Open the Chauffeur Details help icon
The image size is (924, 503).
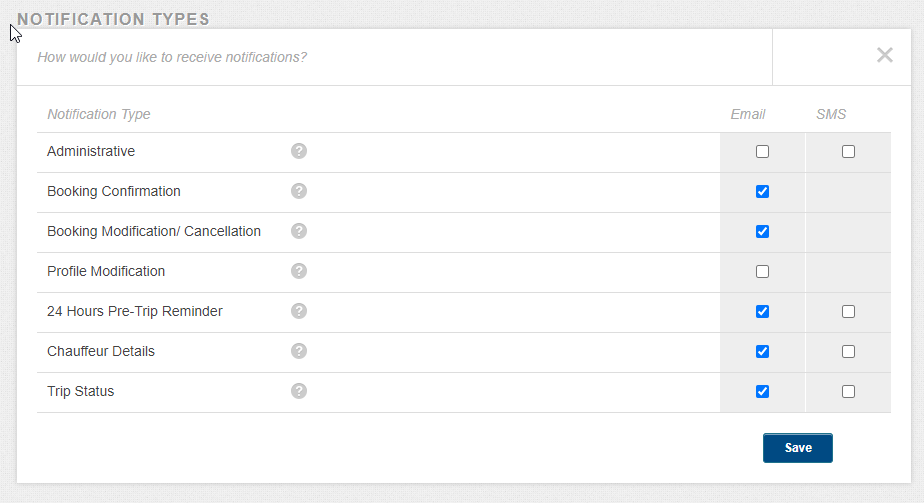click(298, 351)
